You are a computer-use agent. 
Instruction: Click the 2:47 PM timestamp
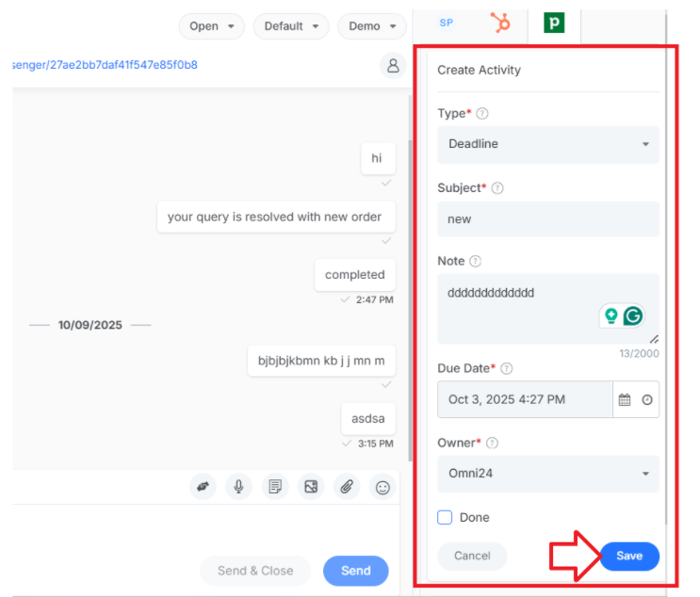(375, 299)
